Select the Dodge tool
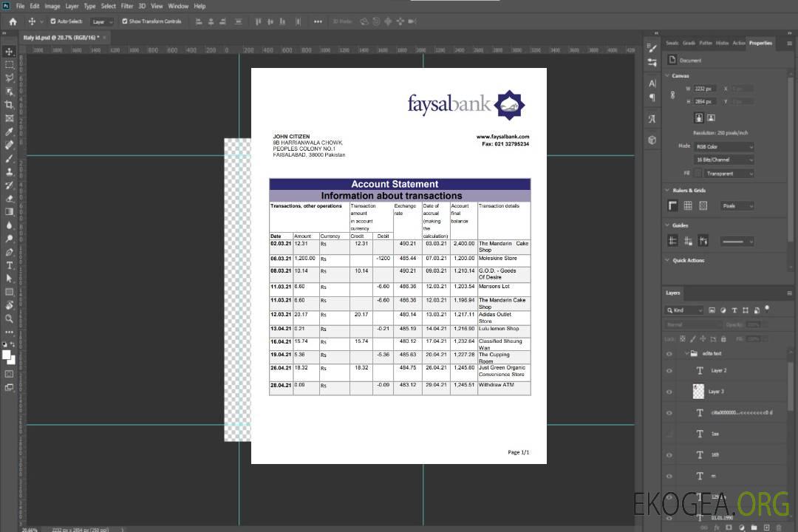The height and width of the screenshot is (532, 798). 9,238
